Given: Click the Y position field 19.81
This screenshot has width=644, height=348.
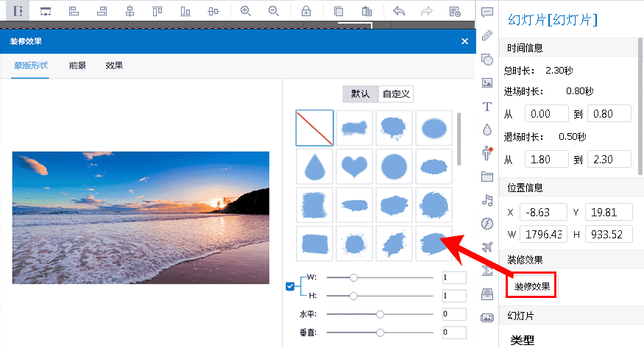Looking at the screenshot, I should point(609,212).
